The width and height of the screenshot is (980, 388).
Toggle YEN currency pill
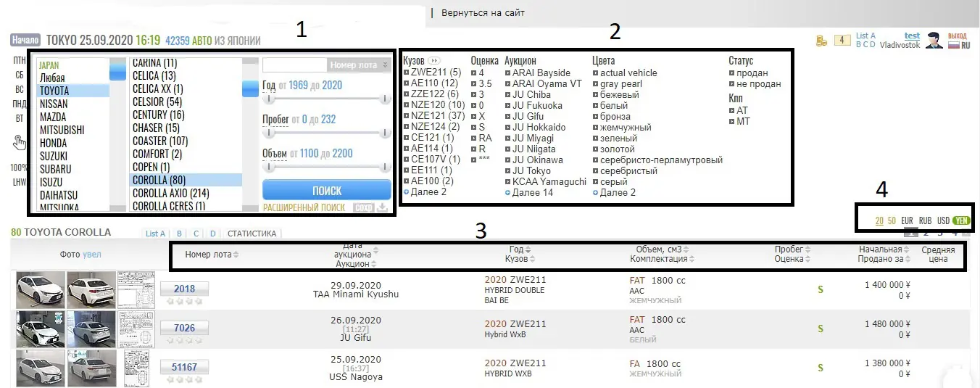(962, 220)
